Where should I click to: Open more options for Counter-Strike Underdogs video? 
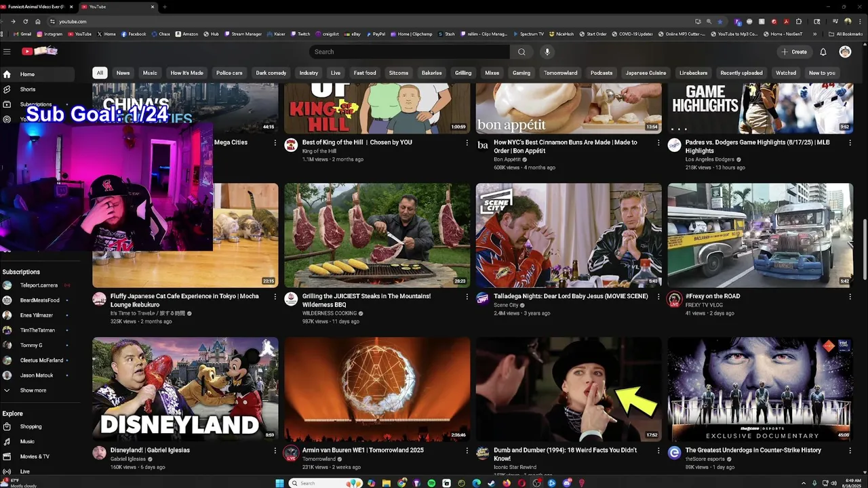click(x=850, y=450)
